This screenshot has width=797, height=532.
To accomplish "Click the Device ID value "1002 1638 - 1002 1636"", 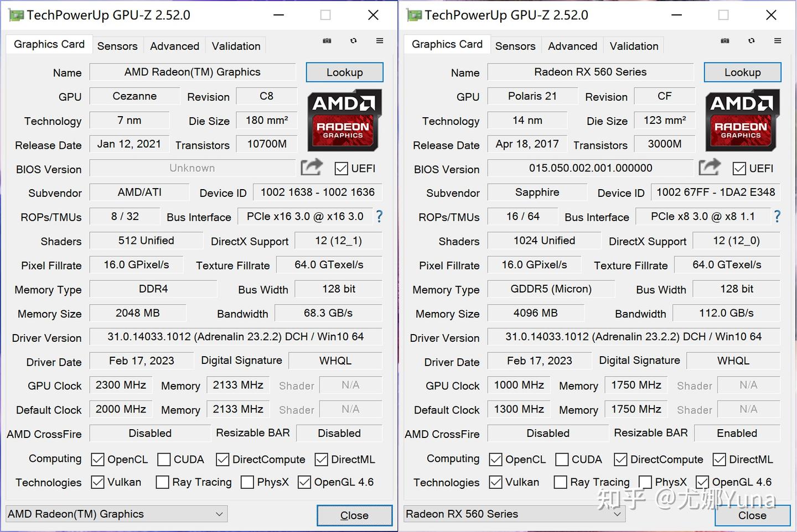I will point(318,192).
